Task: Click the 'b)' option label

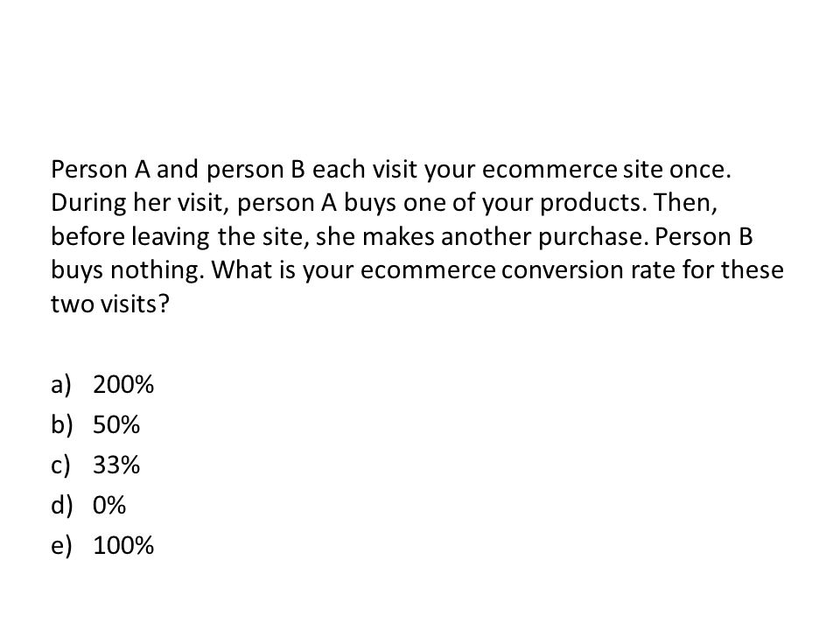Action: pos(61,425)
